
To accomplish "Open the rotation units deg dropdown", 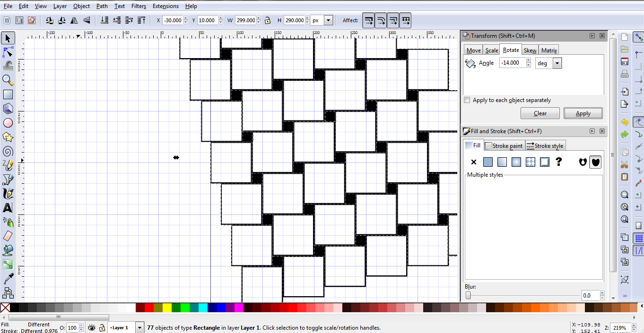I will pos(557,62).
